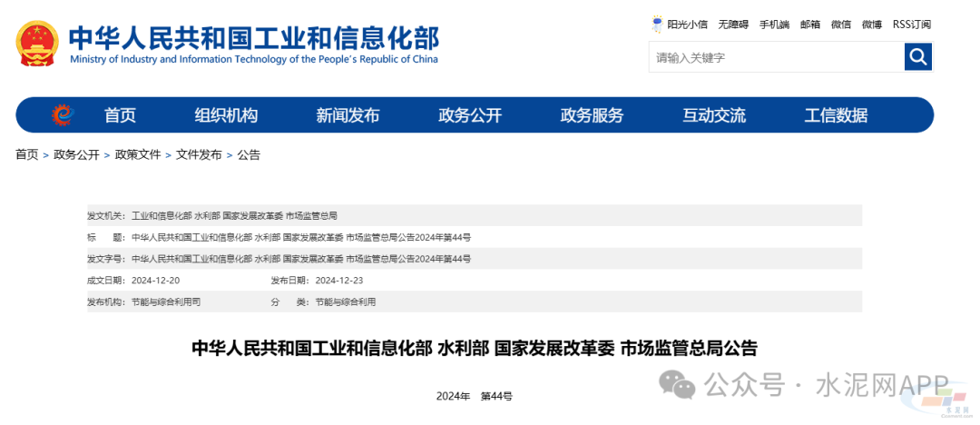Open the 工信数据 navigation item
The width and height of the screenshot is (980, 425).
pyautogui.click(x=836, y=115)
